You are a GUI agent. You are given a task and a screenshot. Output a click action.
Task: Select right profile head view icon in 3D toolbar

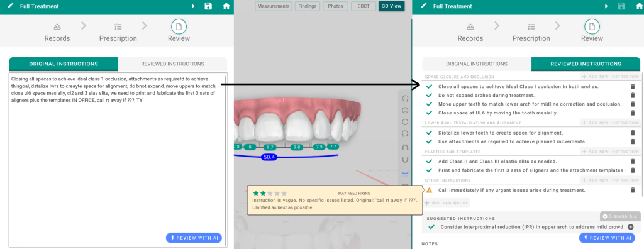(405, 99)
